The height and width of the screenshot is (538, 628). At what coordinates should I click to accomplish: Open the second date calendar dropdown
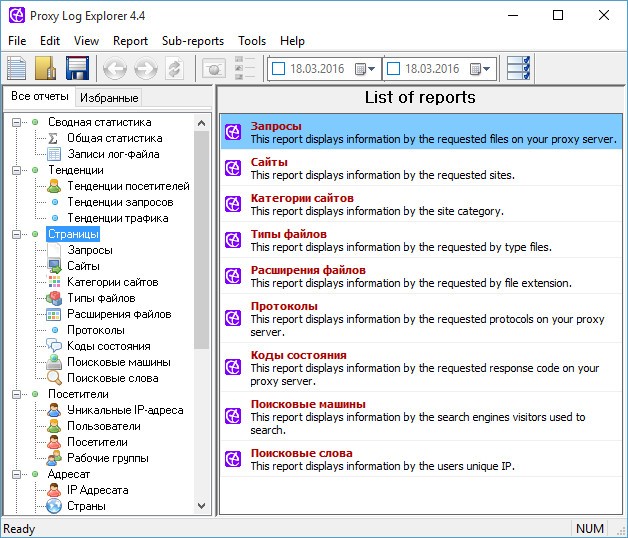click(481, 69)
